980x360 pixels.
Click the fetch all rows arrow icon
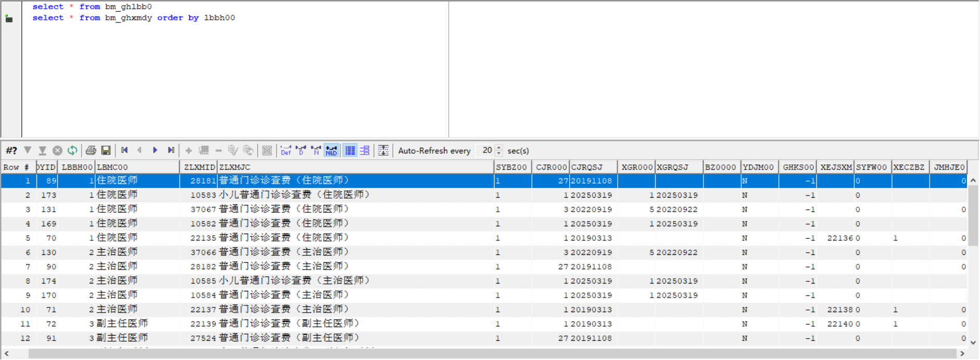[x=43, y=150]
